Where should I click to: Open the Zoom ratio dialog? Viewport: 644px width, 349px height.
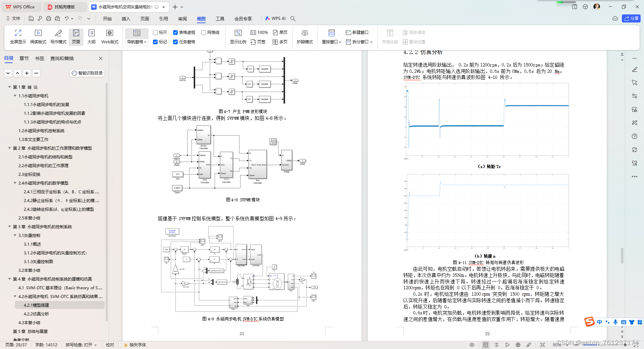[x=238, y=37]
